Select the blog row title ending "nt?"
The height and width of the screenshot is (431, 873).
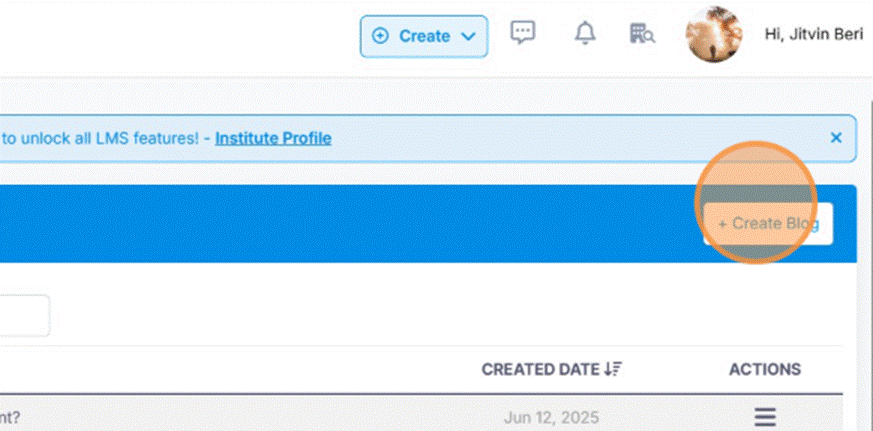(10, 416)
